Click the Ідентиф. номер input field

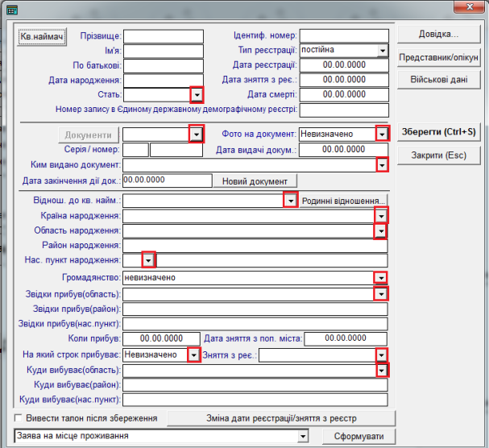click(344, 36)
